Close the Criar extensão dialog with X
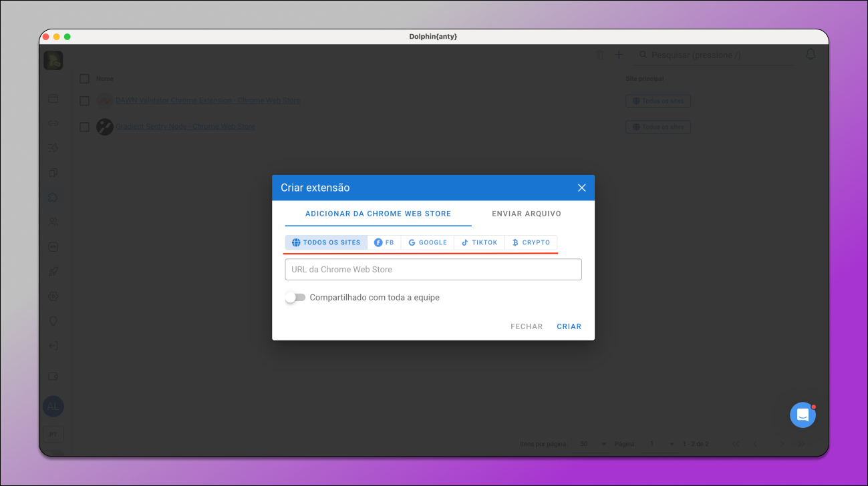 pos(581,188)
